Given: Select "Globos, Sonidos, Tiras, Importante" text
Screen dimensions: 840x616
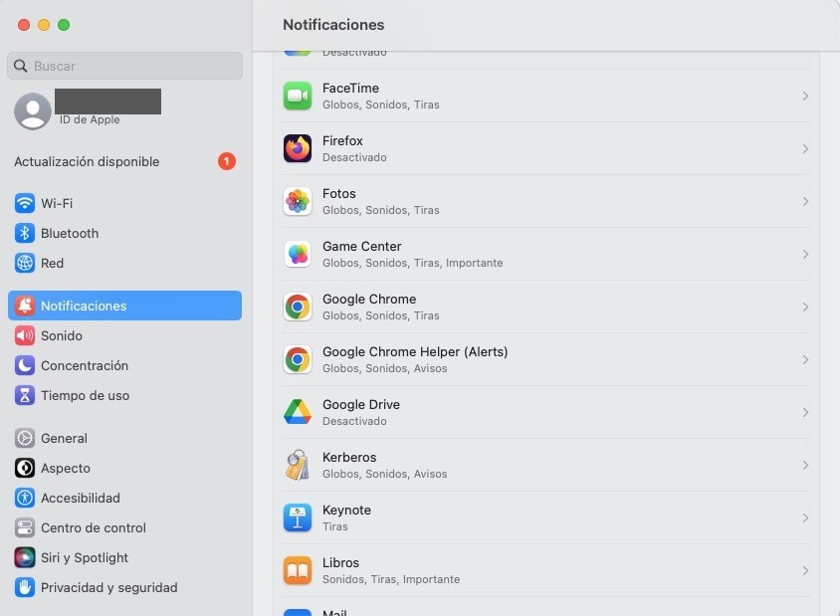Looking at the screenshot, I should pos(412,263).
